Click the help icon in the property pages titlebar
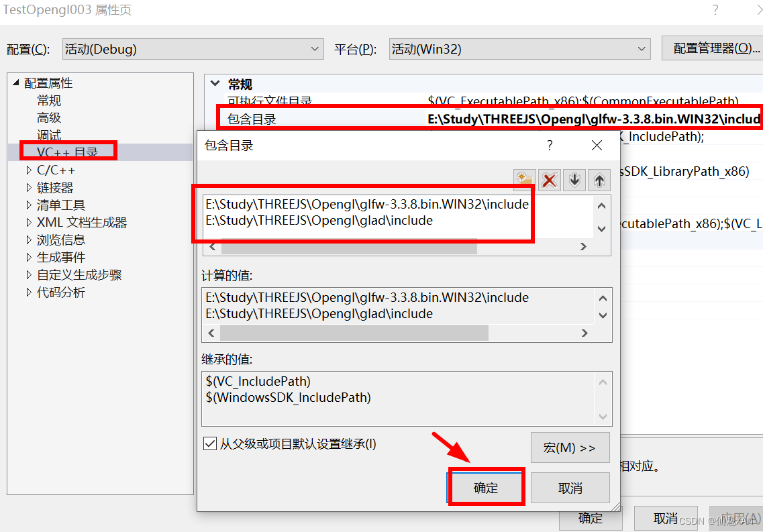 click(x=714, y=10)
